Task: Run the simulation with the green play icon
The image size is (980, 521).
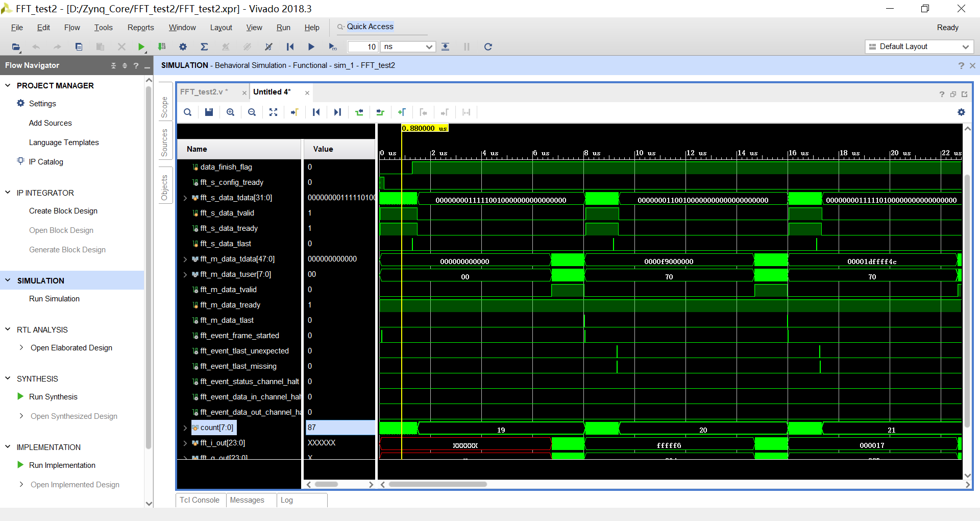Action: coord(141,46)
